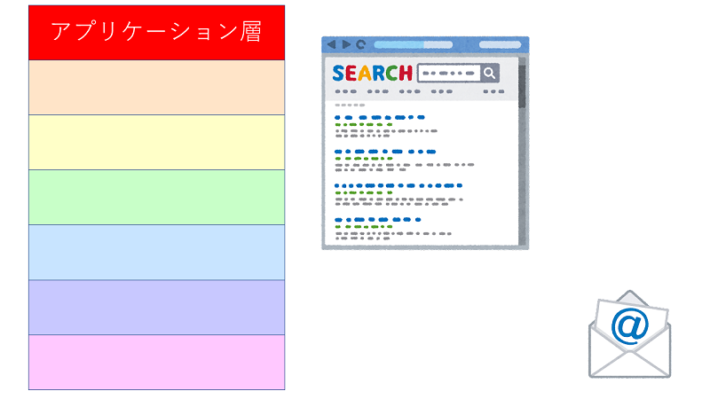Select the light green layer box
The height and width of the screenshot is (399, 710).
point(157,197)
